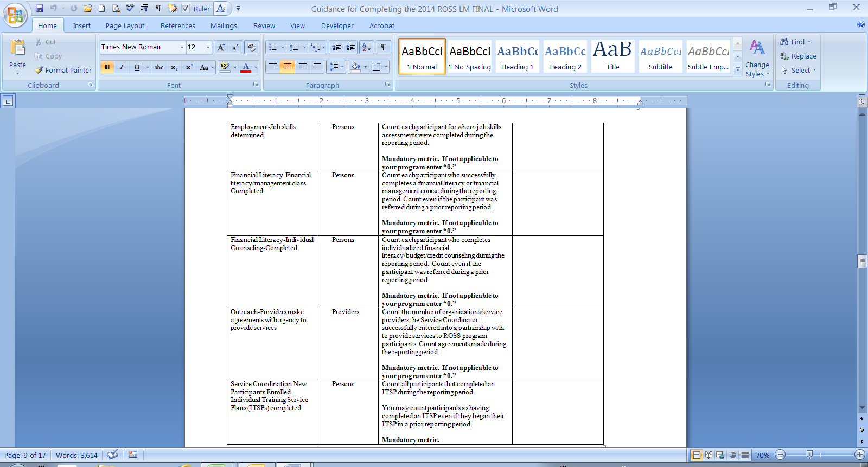Justify the paragraph text

click(x=317, y=67)
